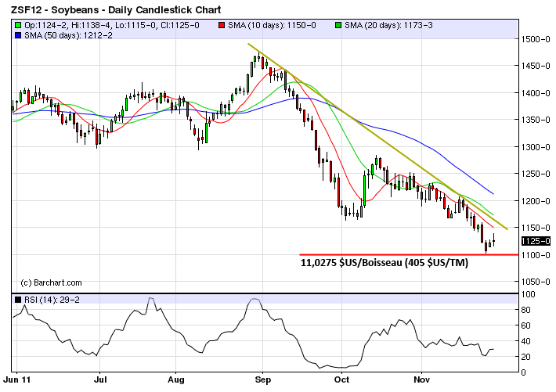This screenshot has width=556, height=392.
Task: Click the Jul label on the date axis
Action: coord(99,379)
